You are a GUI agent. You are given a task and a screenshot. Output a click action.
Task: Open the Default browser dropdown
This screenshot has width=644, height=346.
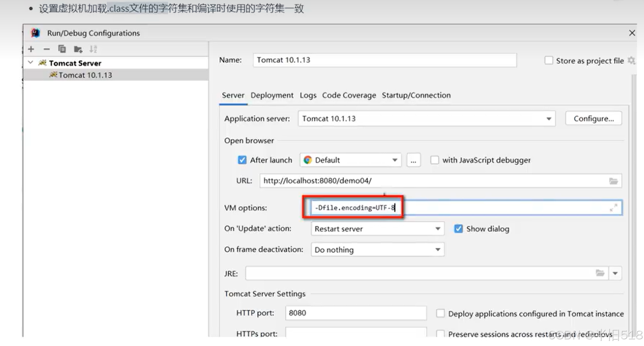pos(351,160)
